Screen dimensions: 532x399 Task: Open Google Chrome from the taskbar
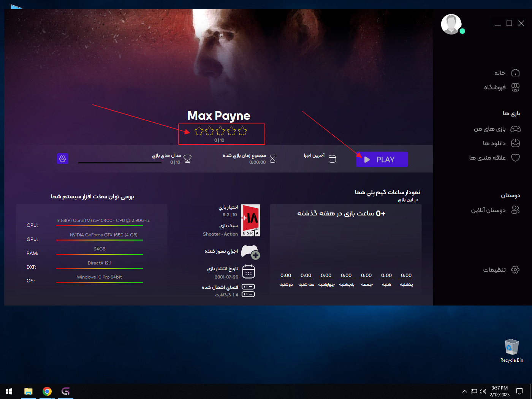(47, 391)
